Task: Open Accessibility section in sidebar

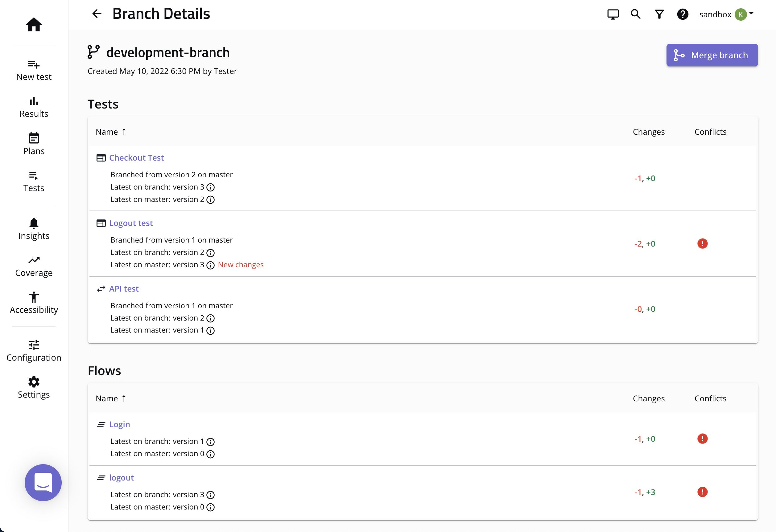Action: 34,303
